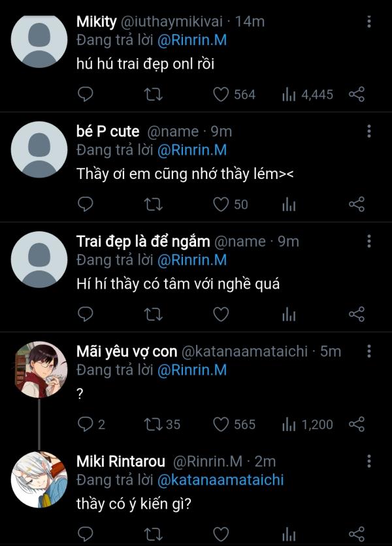Share the Trai đẹp là để ngắm tweet
This screenshot has width=392, height=546.
tap(356, 314)
